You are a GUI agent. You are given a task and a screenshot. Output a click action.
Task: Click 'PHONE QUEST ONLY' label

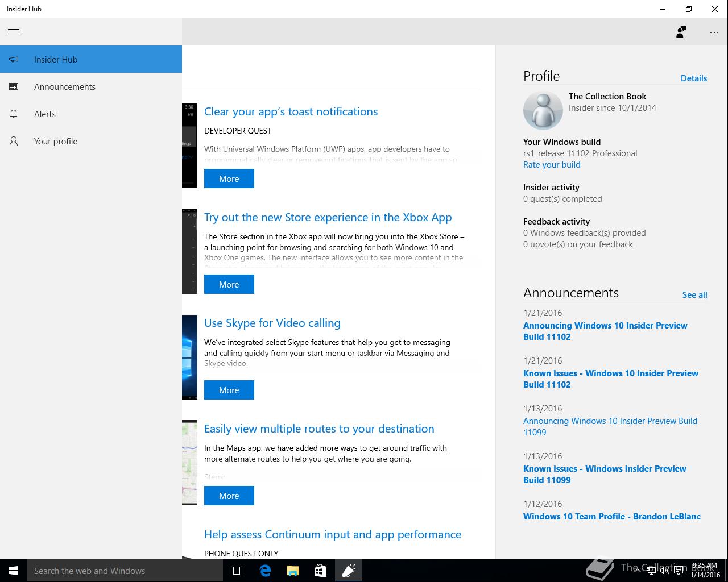(241, 554)
